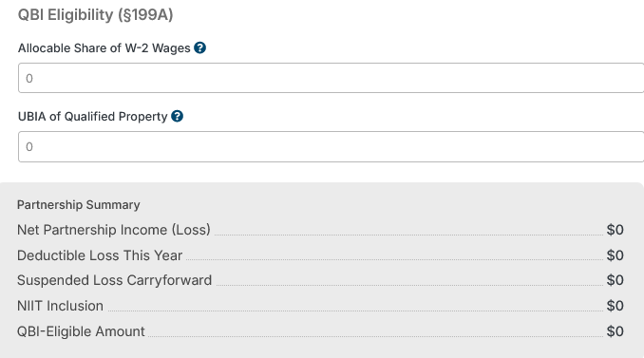The height and width of the screenshot is (358, 644).
Task: Click the QBI Eligibility (§199A) heading
Action: [95, 15]
